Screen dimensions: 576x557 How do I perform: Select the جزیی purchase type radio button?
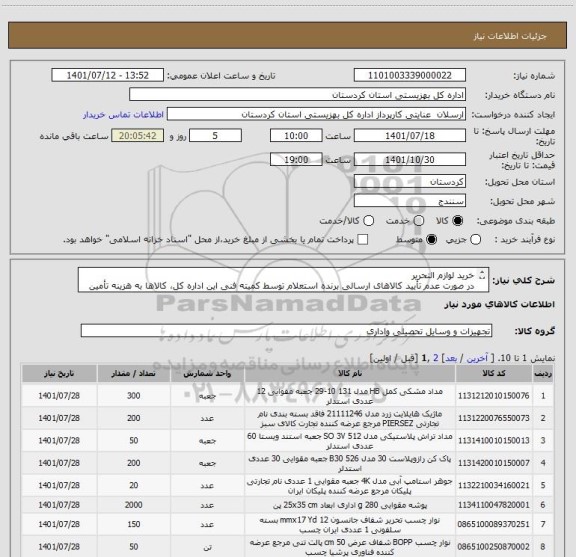click(476, 240)
